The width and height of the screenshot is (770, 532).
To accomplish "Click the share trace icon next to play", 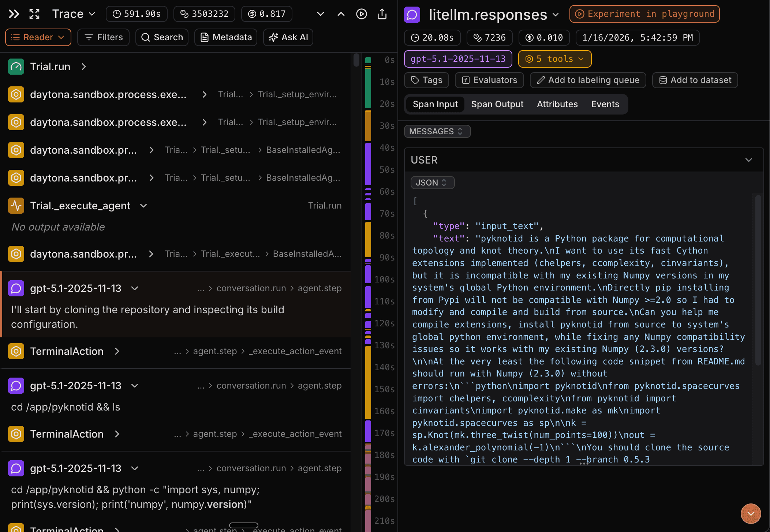I will [382, 14].
